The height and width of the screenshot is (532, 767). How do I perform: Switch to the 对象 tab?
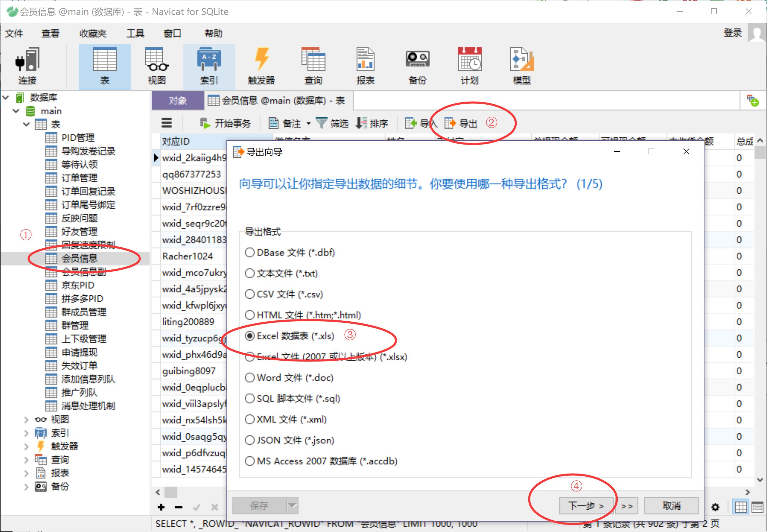point(178,100)
